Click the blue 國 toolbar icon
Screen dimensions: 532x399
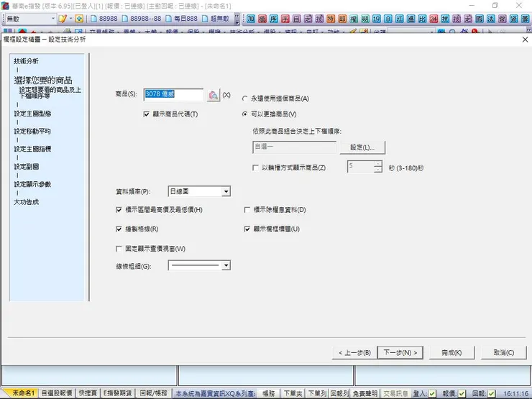tap(480, 19)
